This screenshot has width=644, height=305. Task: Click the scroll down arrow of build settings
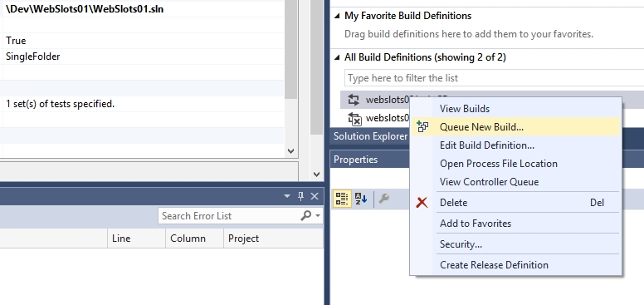point(290,151)
